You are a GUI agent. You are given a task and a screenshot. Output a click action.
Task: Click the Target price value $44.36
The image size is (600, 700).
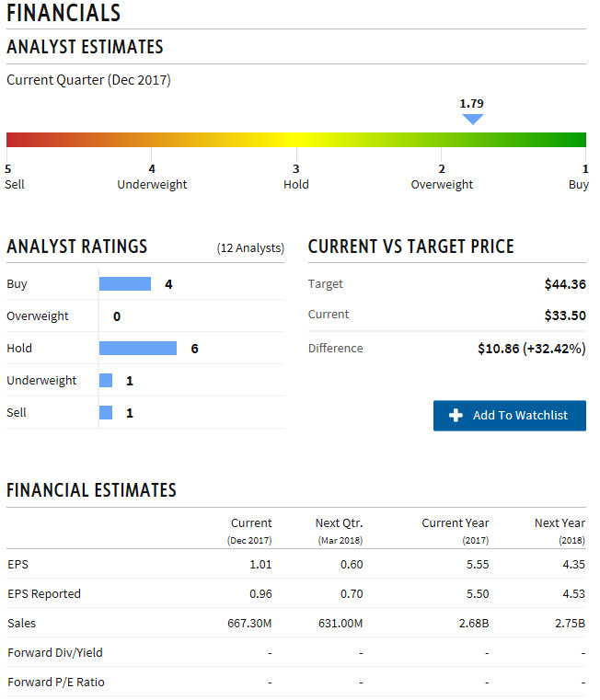(565, 284)
